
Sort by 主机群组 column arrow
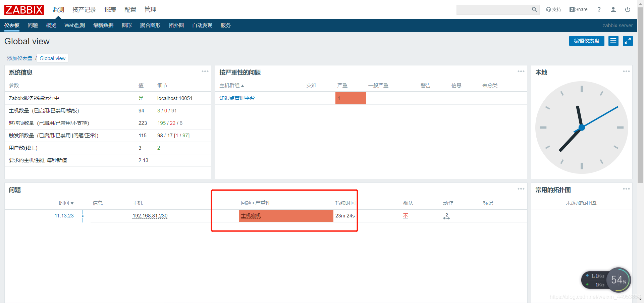tap(243, 86)
